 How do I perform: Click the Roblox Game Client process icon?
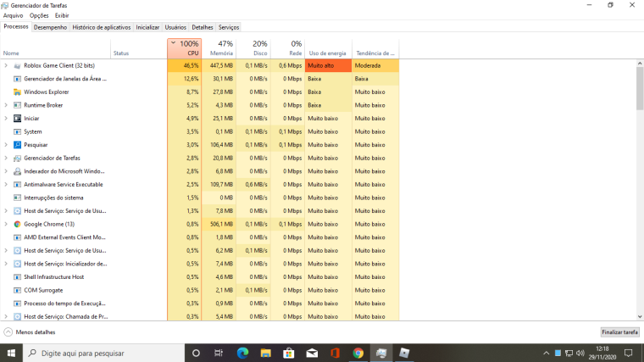pos(17,66)
